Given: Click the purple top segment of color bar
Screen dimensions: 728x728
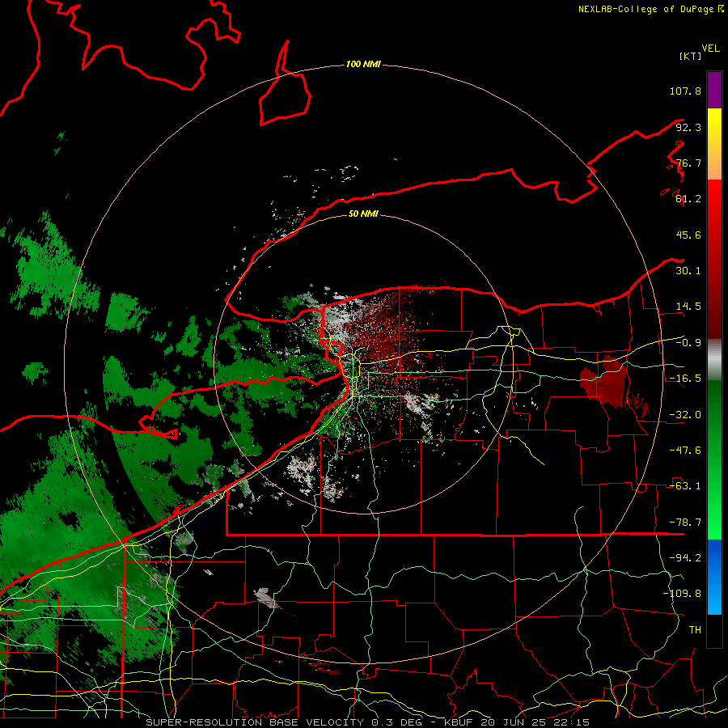Looking at the screenshot, I should pyautogui.click(x=714, y=90).
